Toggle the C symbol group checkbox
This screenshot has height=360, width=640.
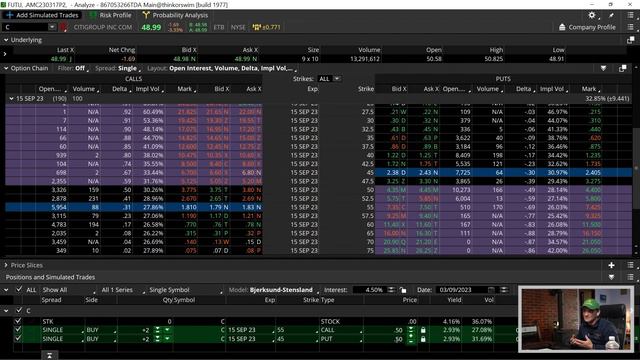pyautogui.click(x=18, y=311)
